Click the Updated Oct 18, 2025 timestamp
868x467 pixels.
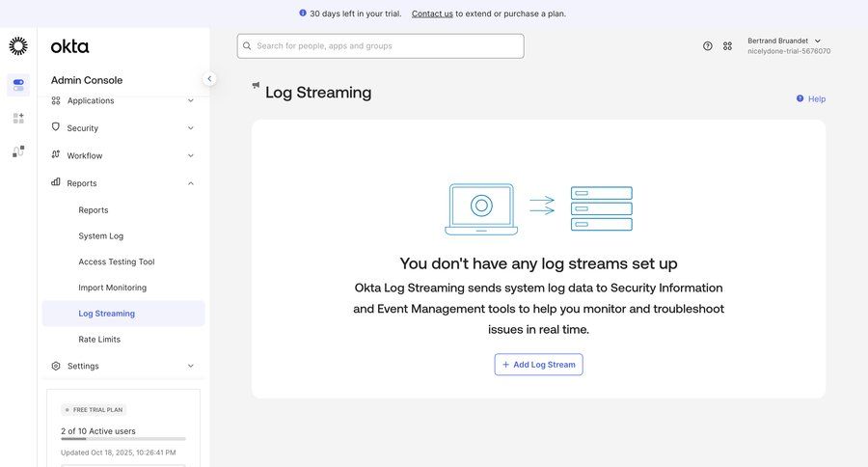click(x=119, y=453)
